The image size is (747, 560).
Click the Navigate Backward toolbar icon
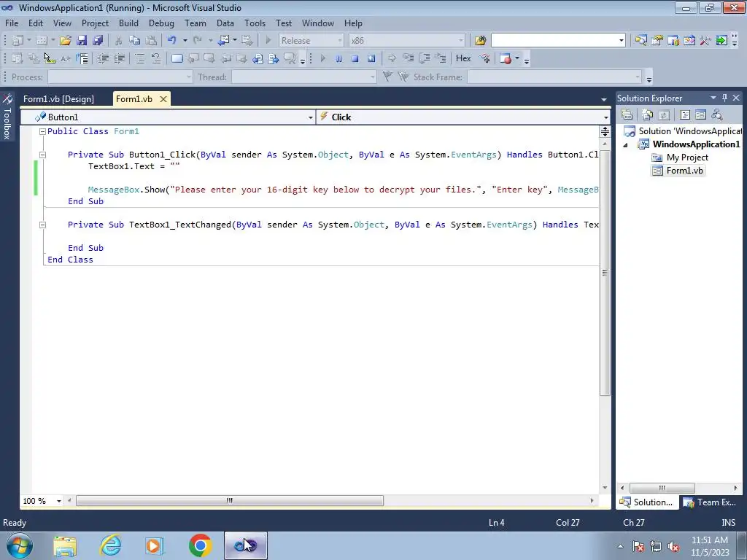click(x=223, y=41)
